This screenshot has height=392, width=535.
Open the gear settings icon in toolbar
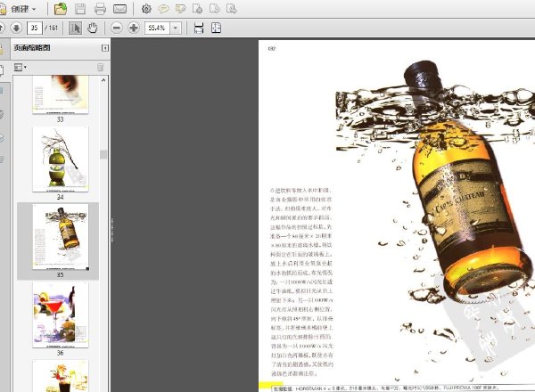[146, 9]
